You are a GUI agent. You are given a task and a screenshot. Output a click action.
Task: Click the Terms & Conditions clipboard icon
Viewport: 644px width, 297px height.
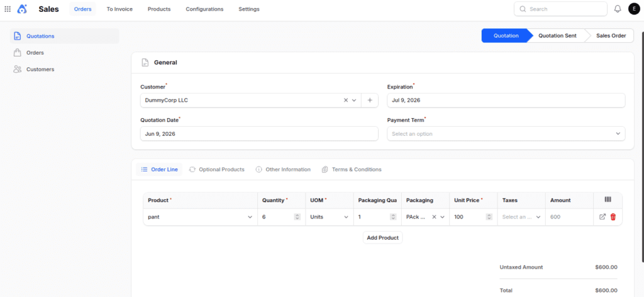pyautogui.click(x=325, y=170)
